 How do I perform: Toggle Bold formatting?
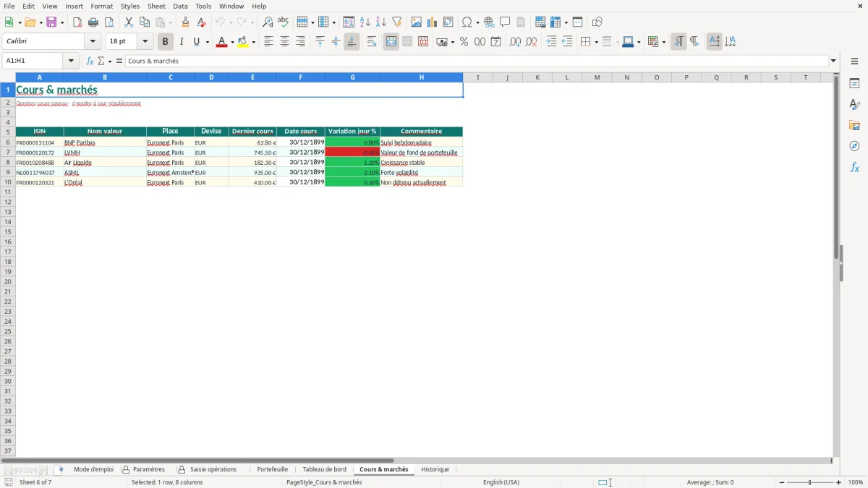click(165, 42)
